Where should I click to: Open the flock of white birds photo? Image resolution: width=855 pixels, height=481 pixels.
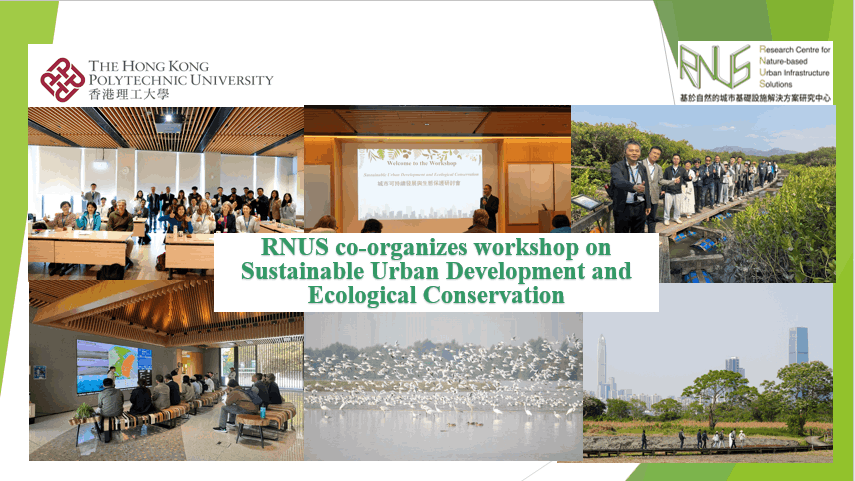[x=443, y=386]
